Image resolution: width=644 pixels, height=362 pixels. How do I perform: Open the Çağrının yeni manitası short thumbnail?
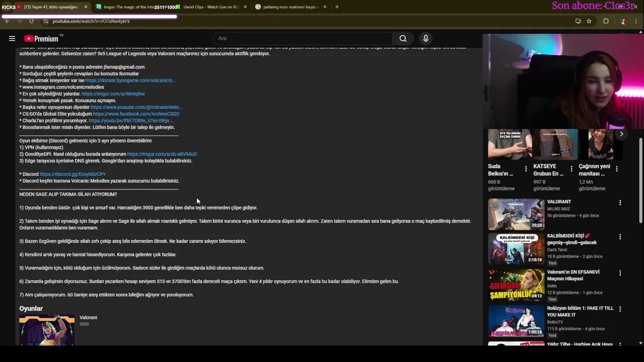click(x=601, y=144)
